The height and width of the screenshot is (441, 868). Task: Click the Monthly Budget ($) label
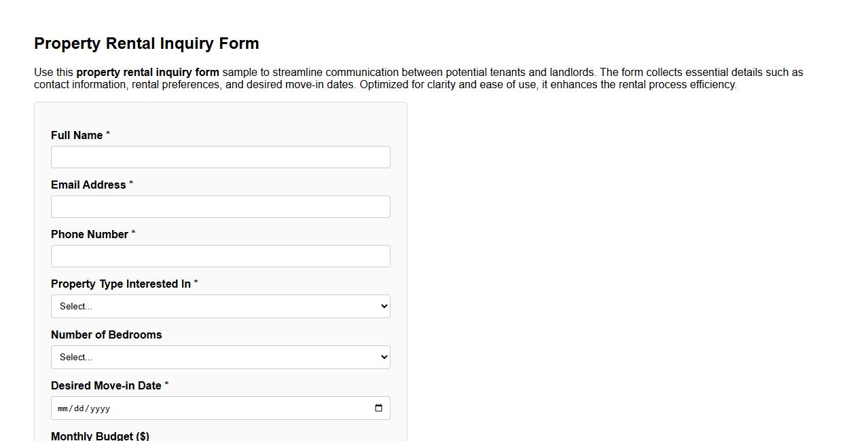pyautogui.click(x=100, y=436)
